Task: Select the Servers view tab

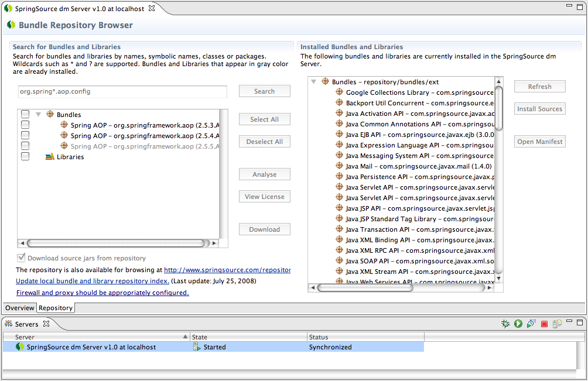Action: point(26,324)
